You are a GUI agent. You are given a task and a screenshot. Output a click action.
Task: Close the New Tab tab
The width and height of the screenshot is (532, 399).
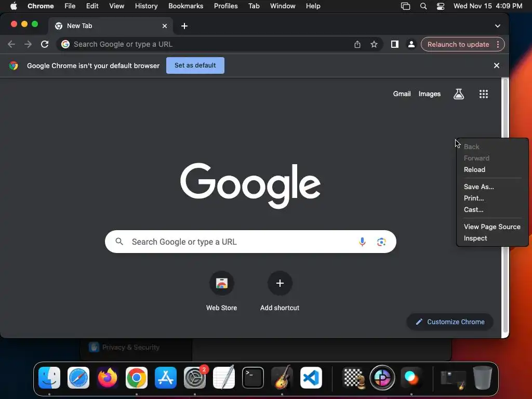point(165,26)
